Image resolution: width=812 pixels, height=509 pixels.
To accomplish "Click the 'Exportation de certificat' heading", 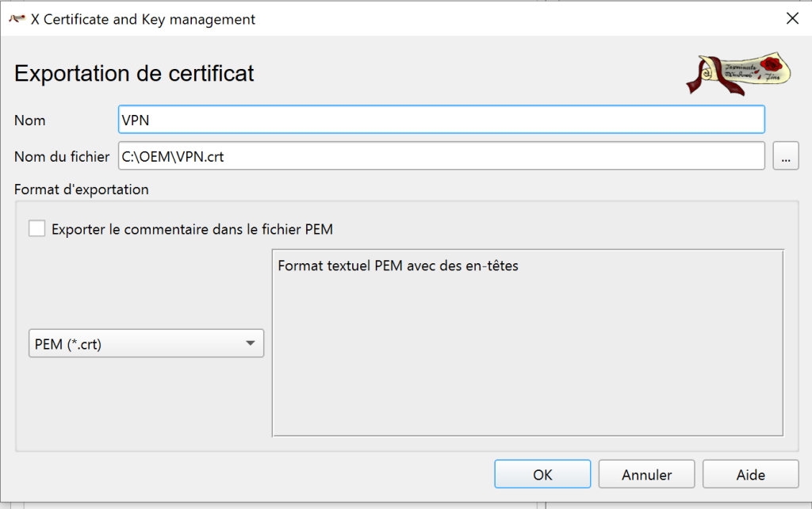I will pyautogui.click(x=134, y=74).
